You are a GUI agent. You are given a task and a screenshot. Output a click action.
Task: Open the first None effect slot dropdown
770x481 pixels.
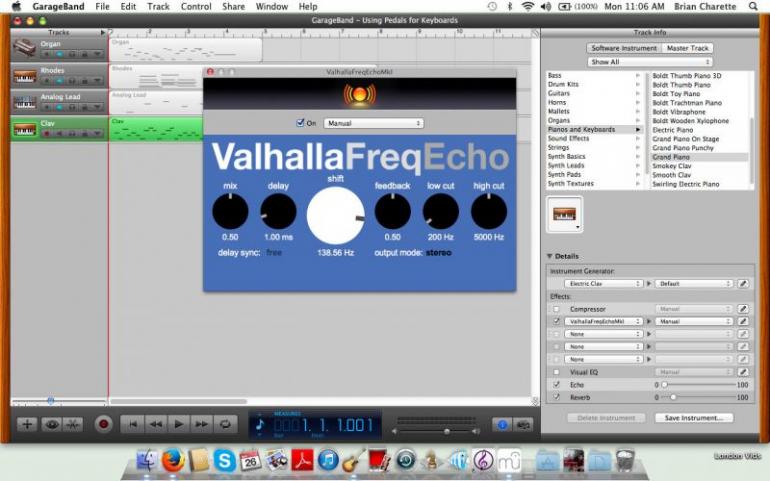[604, 334]
